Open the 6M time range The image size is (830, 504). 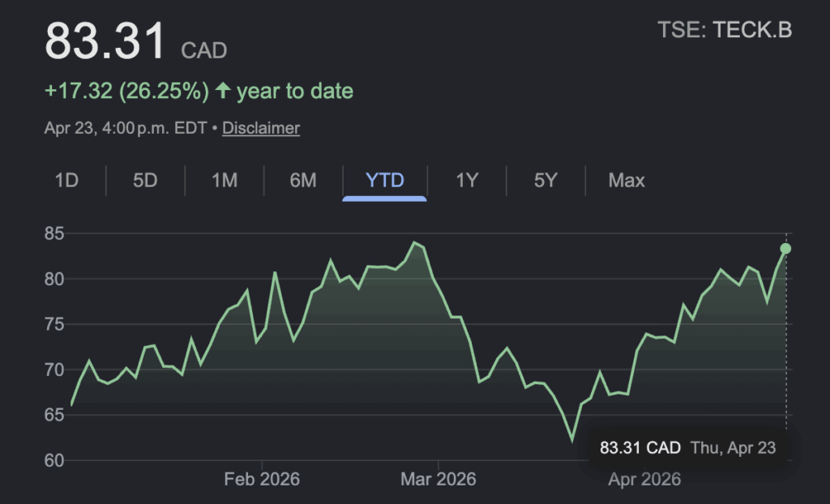[x=303, y=180]
